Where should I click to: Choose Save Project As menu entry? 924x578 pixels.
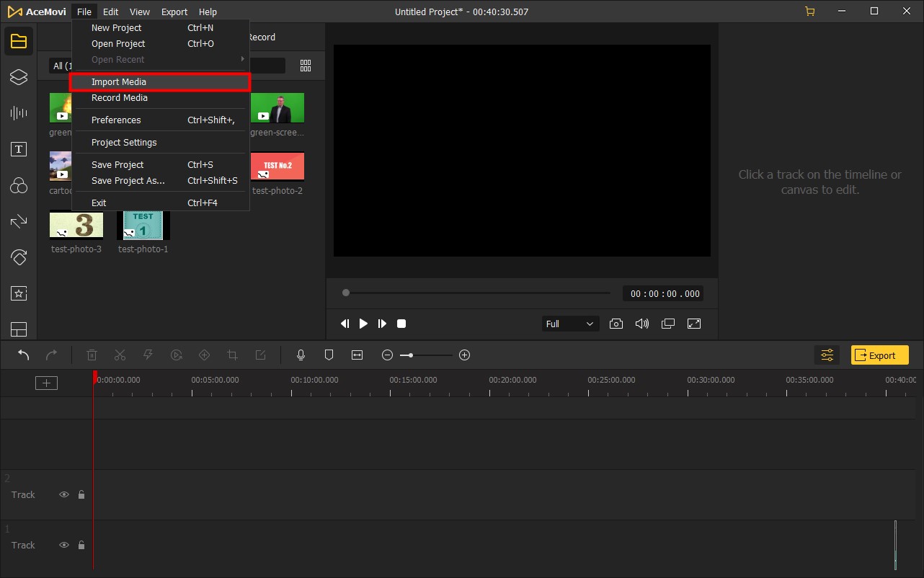click(x=128, y=181)
